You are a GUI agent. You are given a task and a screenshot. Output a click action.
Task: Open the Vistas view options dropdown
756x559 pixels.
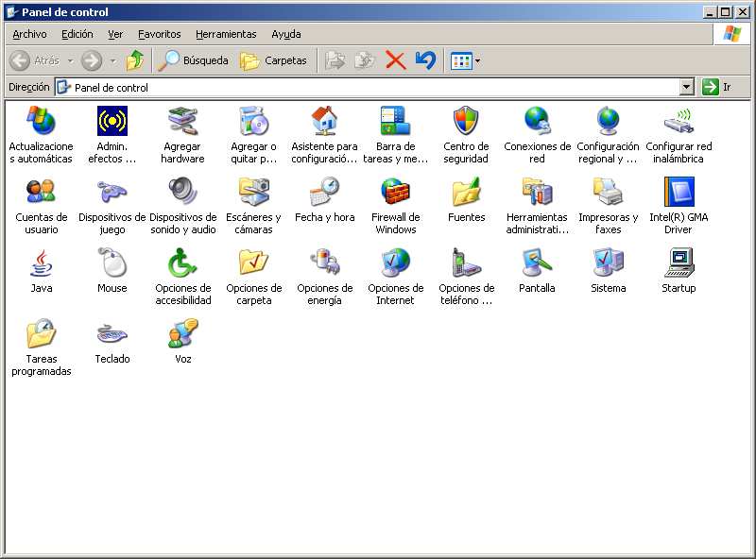(477, 61)
